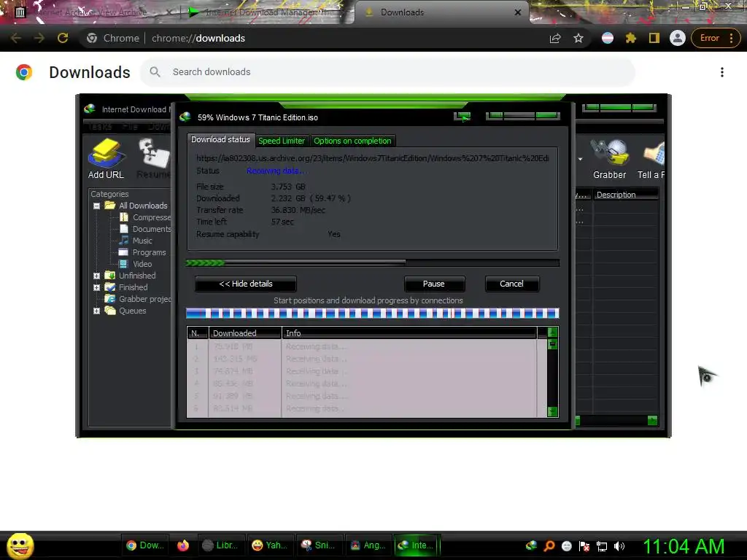The height and width of the screenshot is (560, 747).
Task: Click the connections list scroll-down arrow
Action: tap(553, 411)
